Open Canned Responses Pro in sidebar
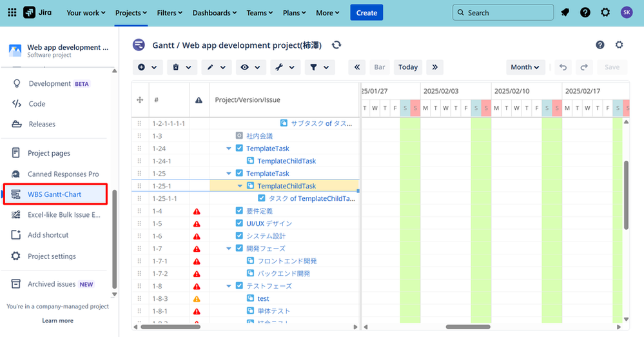 click(63, 174)
